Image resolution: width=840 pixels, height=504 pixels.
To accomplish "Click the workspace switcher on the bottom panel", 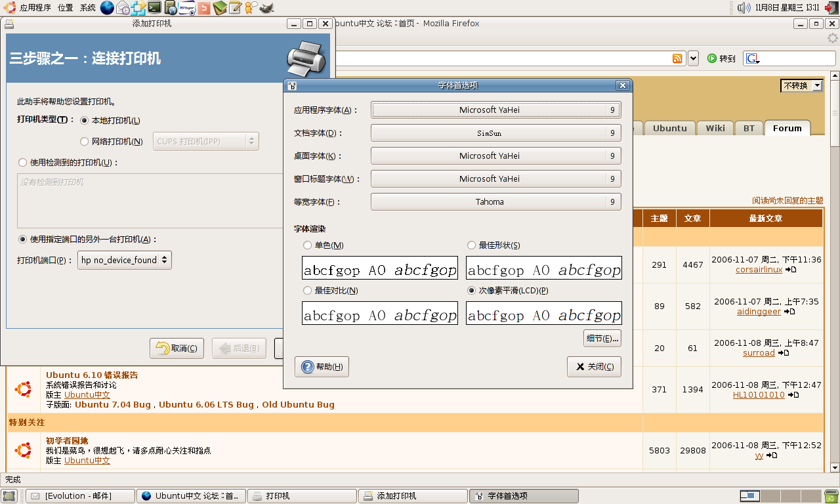I will 780,496.
